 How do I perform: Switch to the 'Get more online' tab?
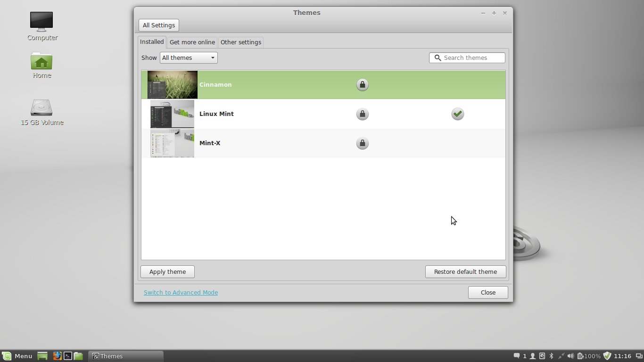click(x=192, y=42)
